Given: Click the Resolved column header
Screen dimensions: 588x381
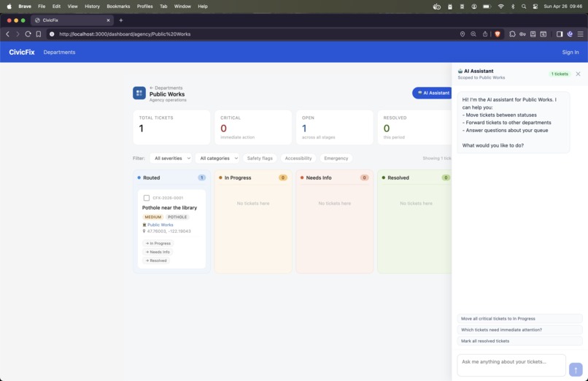Looking at the screenshot, I should click(416, 178).
